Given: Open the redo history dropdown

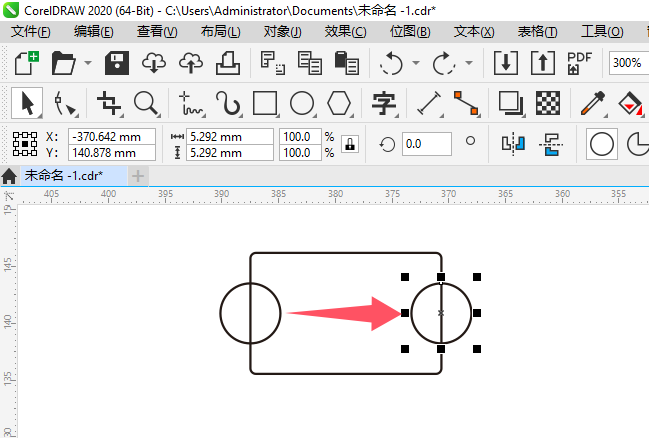Looking at the screenshot, I should pyautogui.click(x=469, y=63).
